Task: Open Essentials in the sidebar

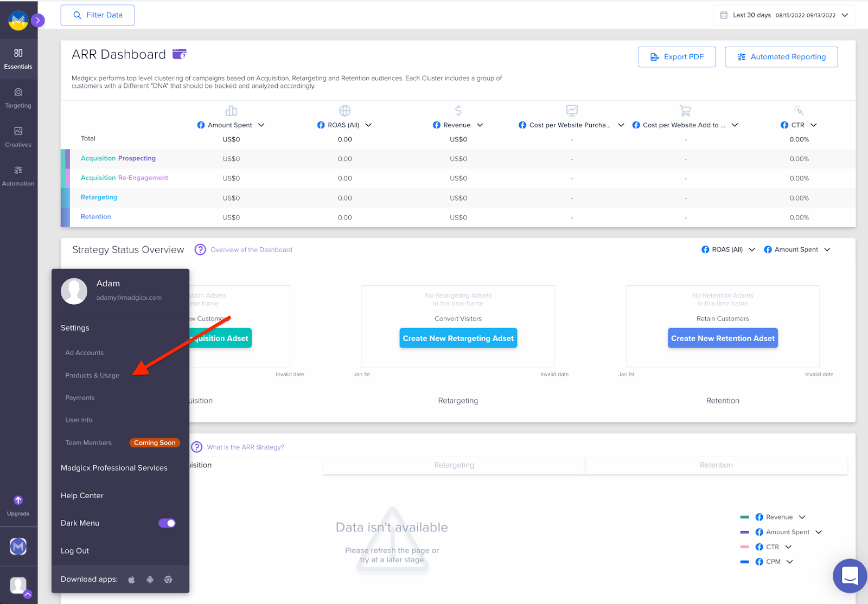Action: [x=18, y=59]
